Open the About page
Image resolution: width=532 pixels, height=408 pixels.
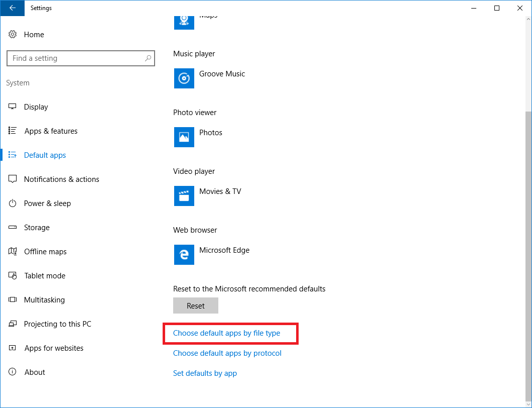coord(35,372)
